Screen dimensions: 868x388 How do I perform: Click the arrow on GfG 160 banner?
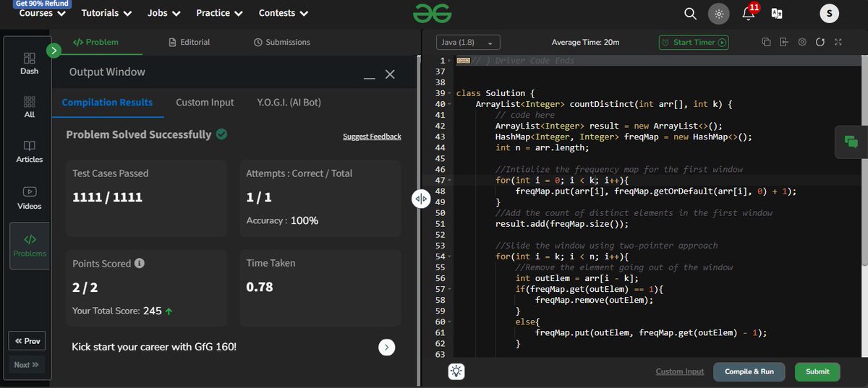coord(387,348)
